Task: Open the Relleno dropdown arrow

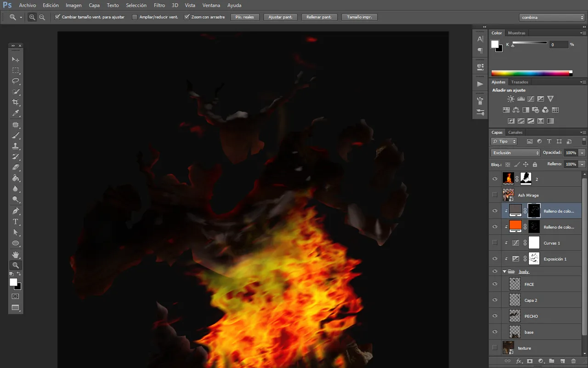Action: [x=582, y=164]
